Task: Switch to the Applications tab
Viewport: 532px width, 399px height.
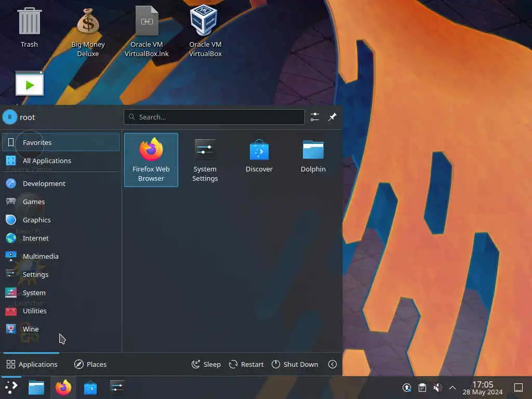Action: point(32,364)
